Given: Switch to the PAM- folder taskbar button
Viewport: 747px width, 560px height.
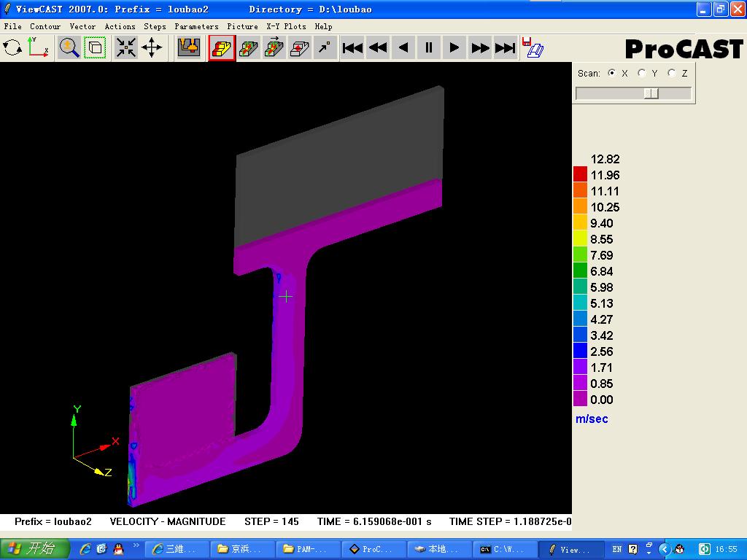Looking at the screenshot, I should point(307,549).
